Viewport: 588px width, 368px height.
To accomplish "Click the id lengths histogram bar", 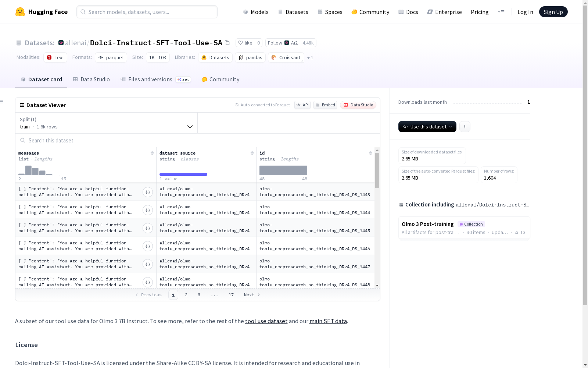I will (x=283, y=170).
